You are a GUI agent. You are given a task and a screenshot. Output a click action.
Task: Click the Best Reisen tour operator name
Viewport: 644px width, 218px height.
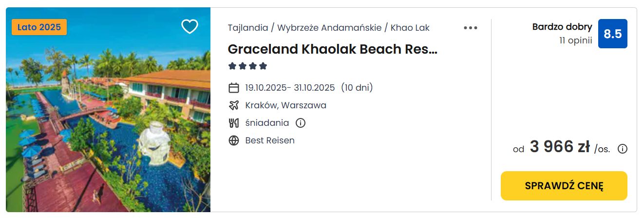(x=270, y=140)
